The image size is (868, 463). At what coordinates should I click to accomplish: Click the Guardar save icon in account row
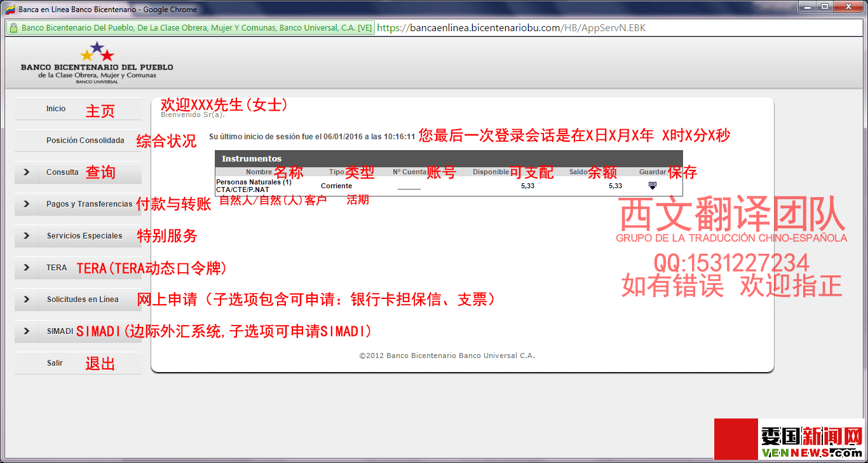coord(652,186)
